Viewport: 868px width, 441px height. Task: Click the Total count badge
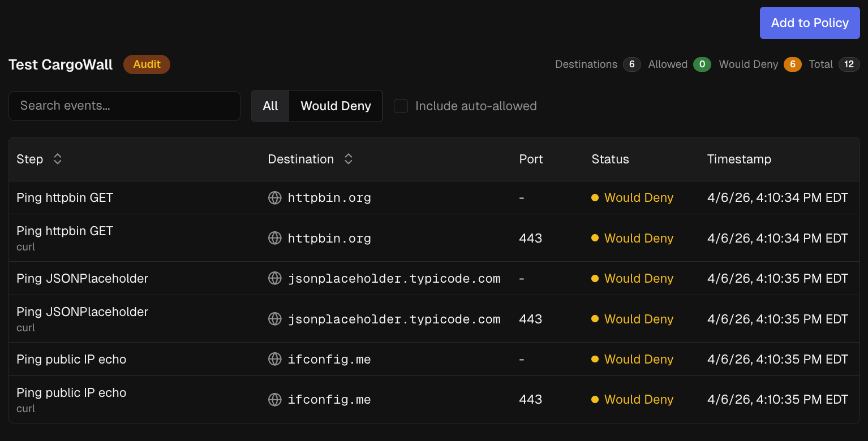849,64
